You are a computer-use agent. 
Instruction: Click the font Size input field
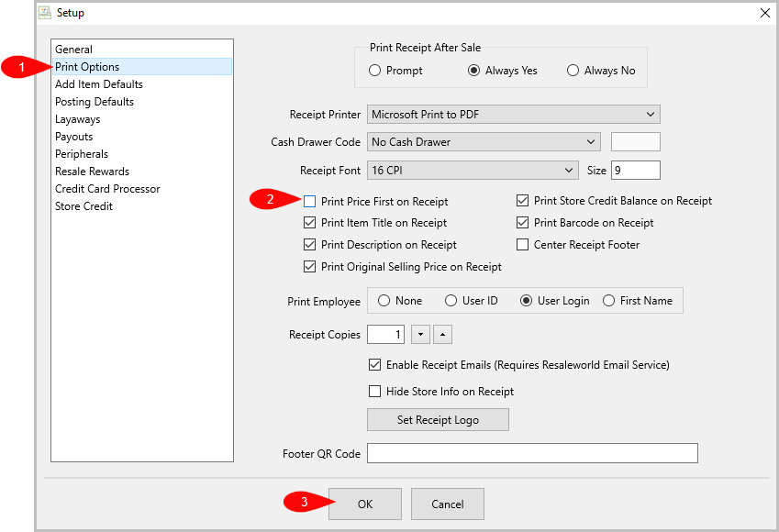click(x=636, y=171)
